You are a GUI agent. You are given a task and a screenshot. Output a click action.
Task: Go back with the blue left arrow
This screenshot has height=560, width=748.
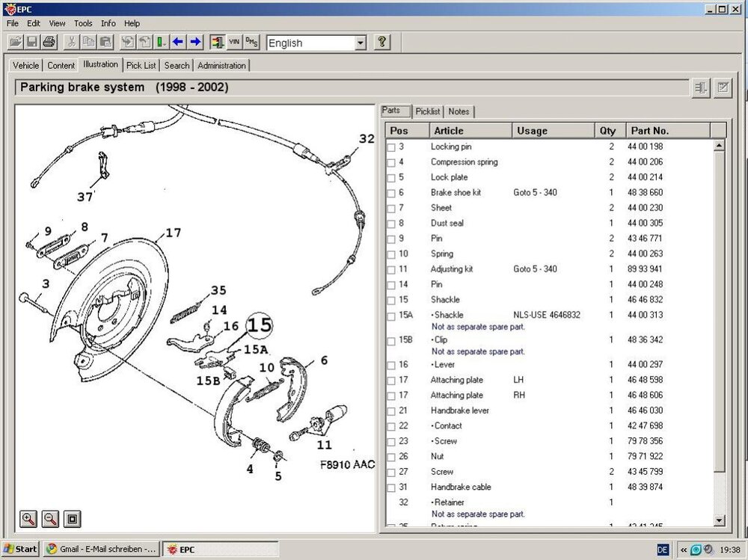tap(178, 42)
